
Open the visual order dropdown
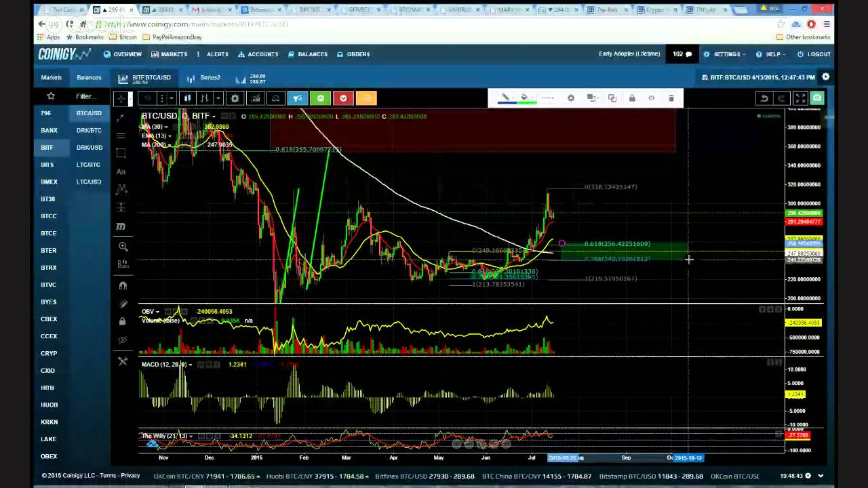click(x=592, y=98)
